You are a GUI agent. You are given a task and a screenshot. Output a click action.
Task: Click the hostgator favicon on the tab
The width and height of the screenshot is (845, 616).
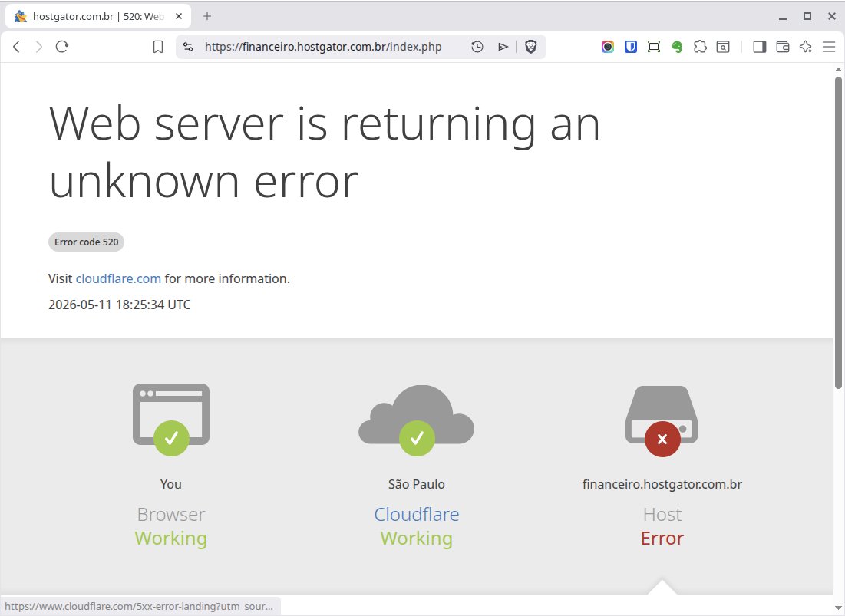coord(21,16)
